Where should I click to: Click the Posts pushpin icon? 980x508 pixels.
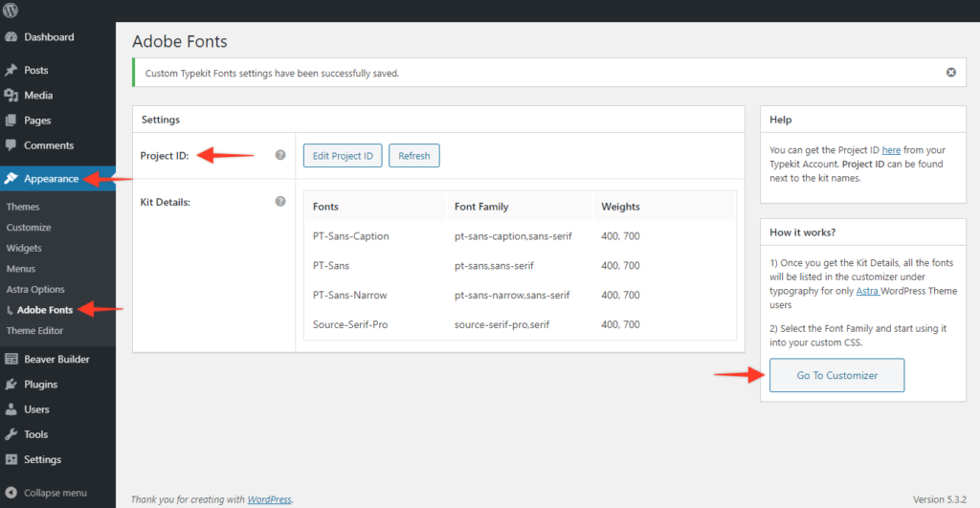[x=11, y=70]
